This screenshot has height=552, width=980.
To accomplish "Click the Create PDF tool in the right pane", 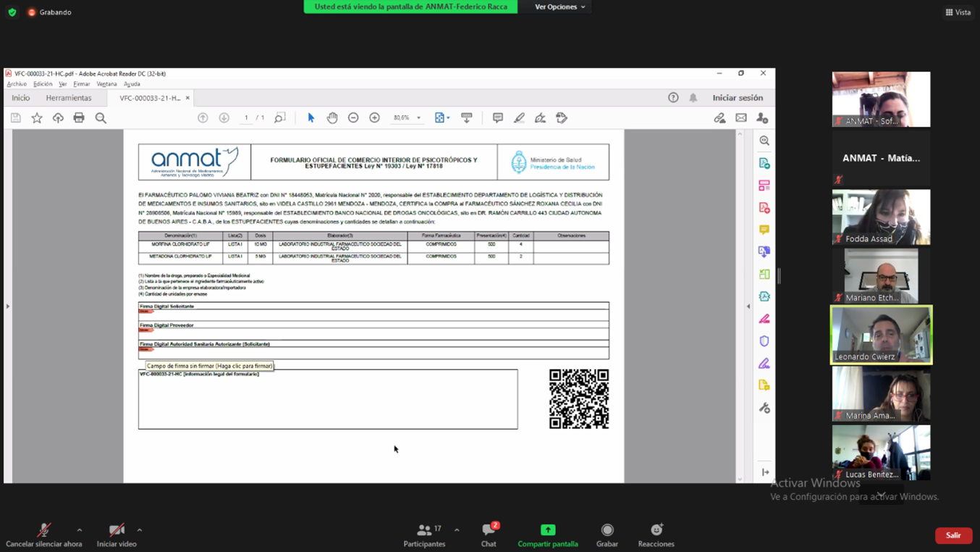I will pos(764,208).
